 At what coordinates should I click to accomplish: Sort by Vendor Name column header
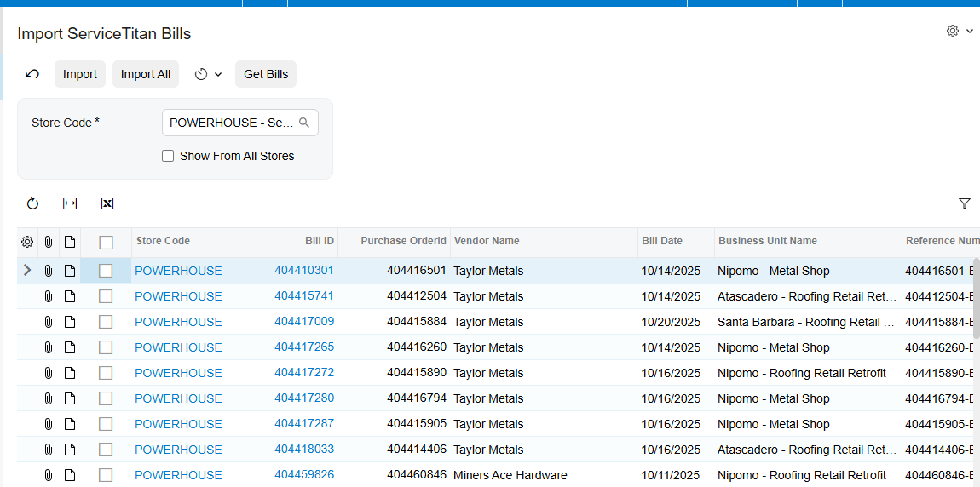[544, 241]
